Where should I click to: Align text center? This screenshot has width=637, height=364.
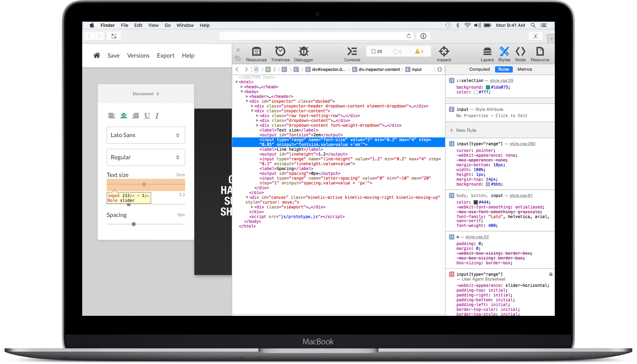coord(124,115)
